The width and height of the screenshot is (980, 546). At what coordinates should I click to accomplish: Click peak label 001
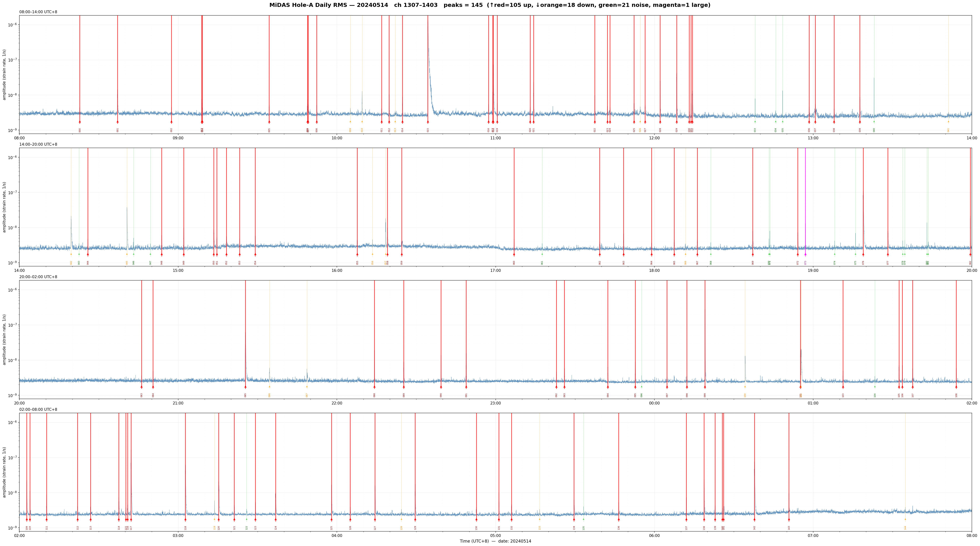click(x=118, y=130)
